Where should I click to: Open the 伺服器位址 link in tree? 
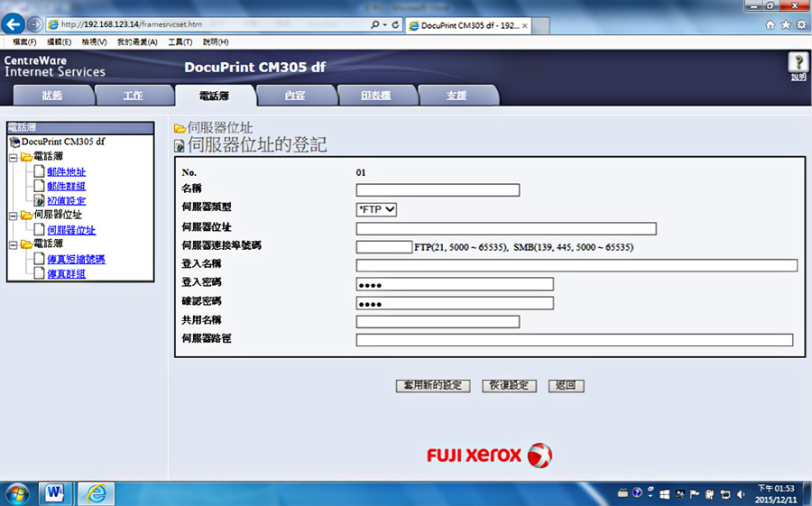pos(71,230)
